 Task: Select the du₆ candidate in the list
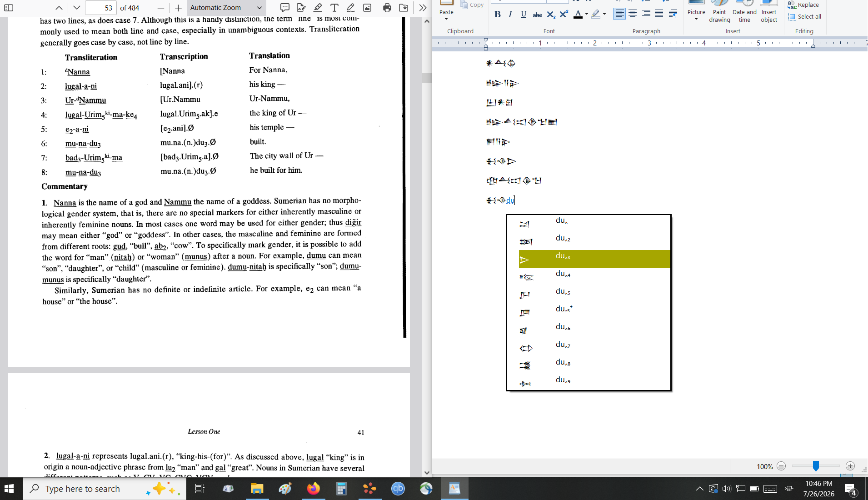pyautogui.click(x=594, y=330)
